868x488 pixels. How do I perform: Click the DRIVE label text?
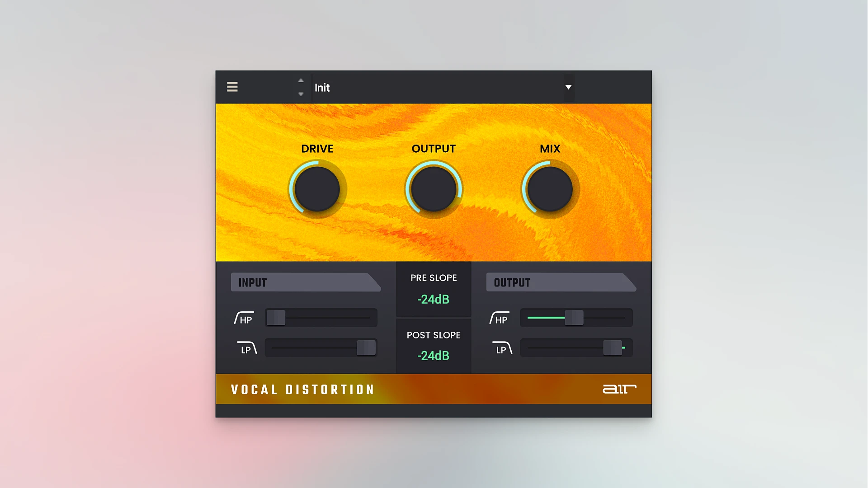coord(317,149)
